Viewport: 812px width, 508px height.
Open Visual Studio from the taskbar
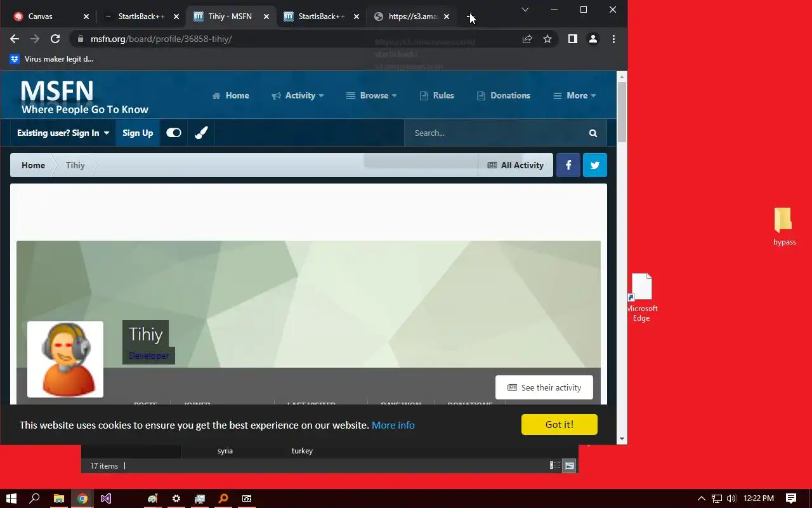click(105, 498)
